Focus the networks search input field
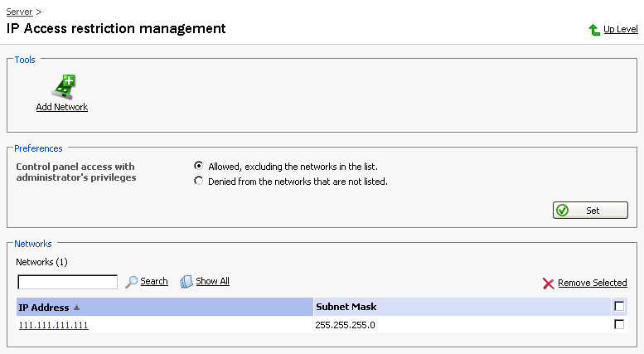644x354 pixels. pyautogui.click(x=67, y=282)
